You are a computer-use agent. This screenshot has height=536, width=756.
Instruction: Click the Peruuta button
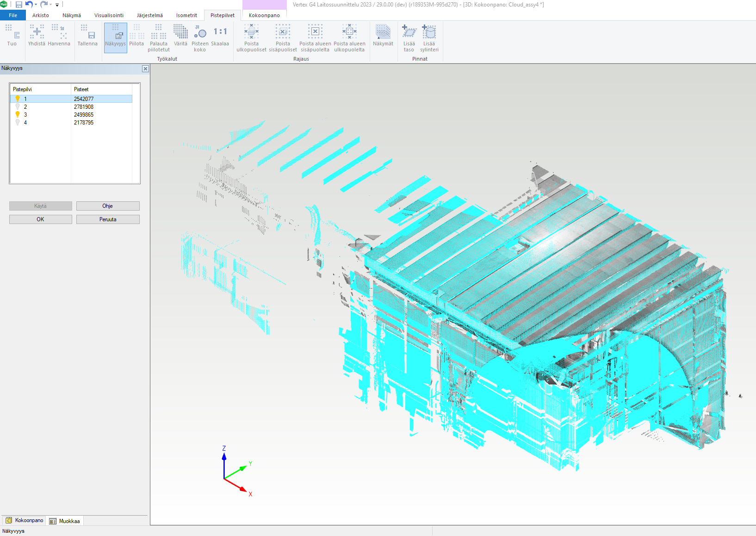pos(108,219)
